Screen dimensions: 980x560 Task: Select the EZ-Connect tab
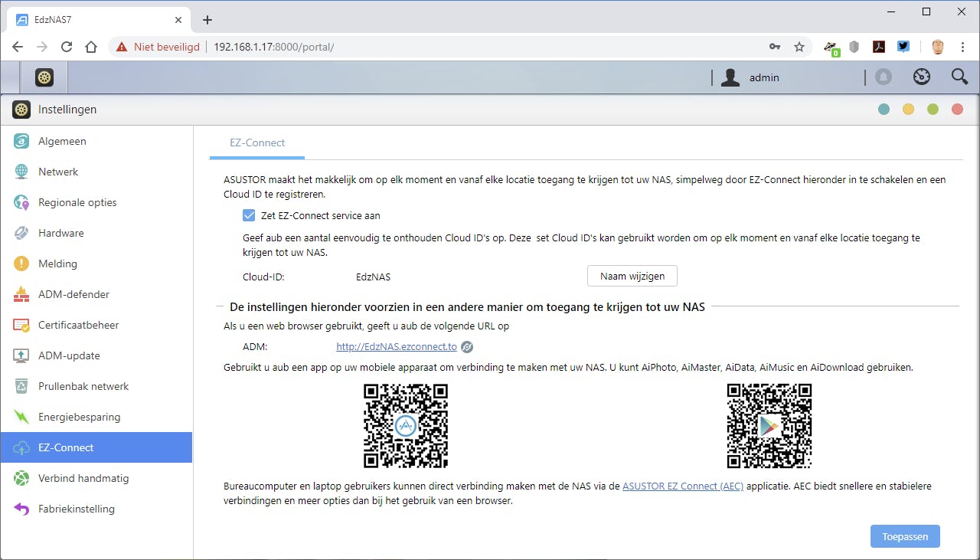[257, 142]
